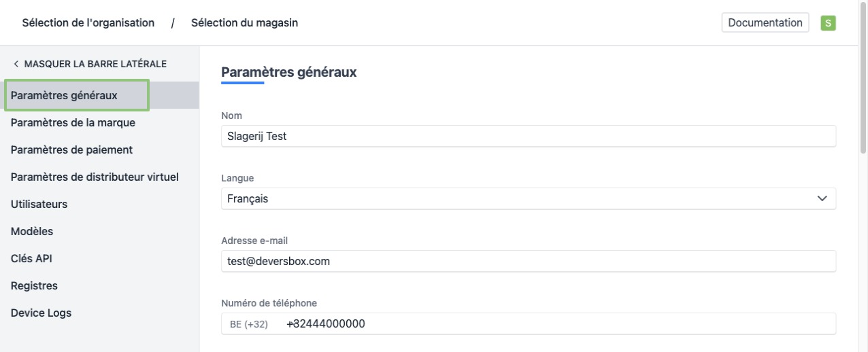
Task: Click Sélection de l'organisation breadcrumb
Action: (88, 22)
